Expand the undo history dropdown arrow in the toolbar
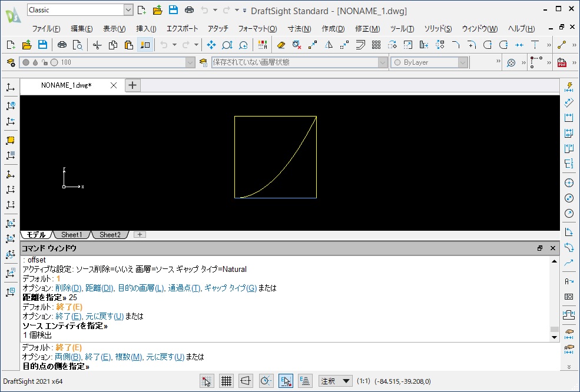The height and width of the screenshot is (392, 580). pyautogui.click(x=175, y=45)
